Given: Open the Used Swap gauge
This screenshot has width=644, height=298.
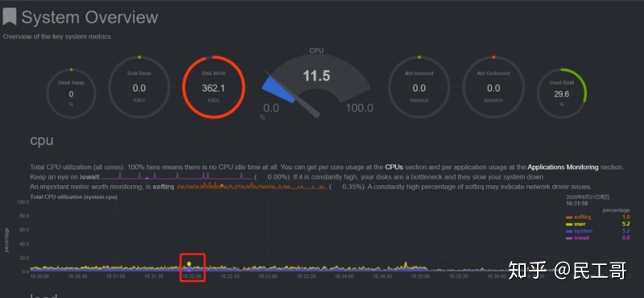Looking at the screenshot, I should (x=71, y=93).
